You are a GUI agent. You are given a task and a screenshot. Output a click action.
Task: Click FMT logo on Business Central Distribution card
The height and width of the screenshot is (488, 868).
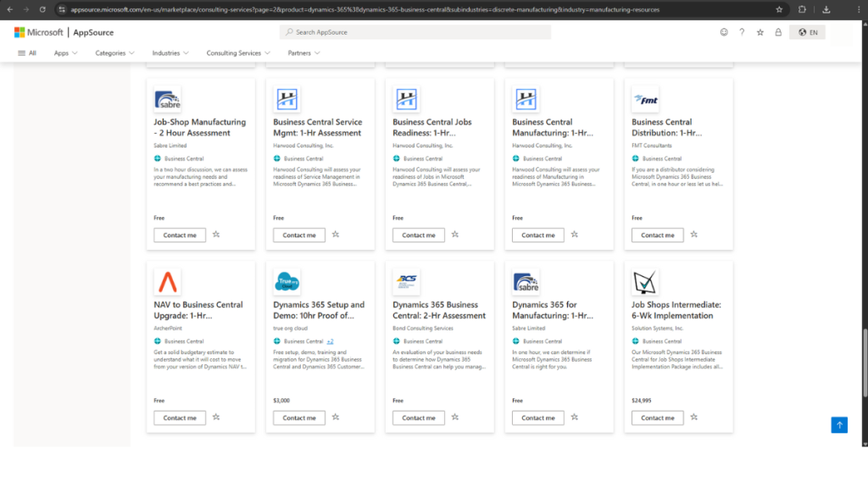point(645,100)
